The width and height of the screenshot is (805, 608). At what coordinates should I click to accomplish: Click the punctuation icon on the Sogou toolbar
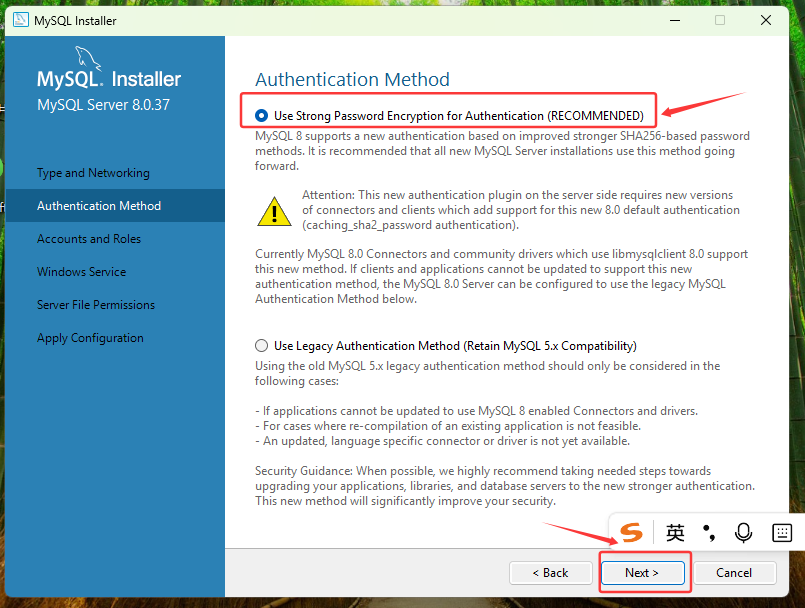click(708, 532)
